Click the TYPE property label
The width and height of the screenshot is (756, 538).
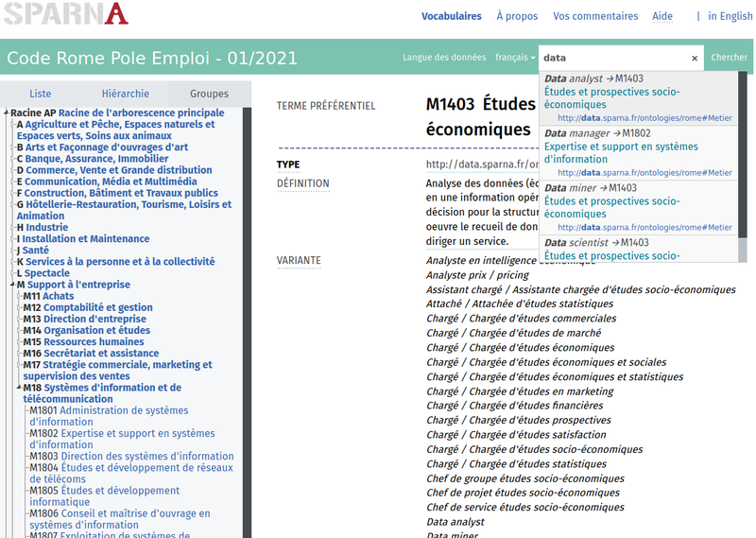288,165
